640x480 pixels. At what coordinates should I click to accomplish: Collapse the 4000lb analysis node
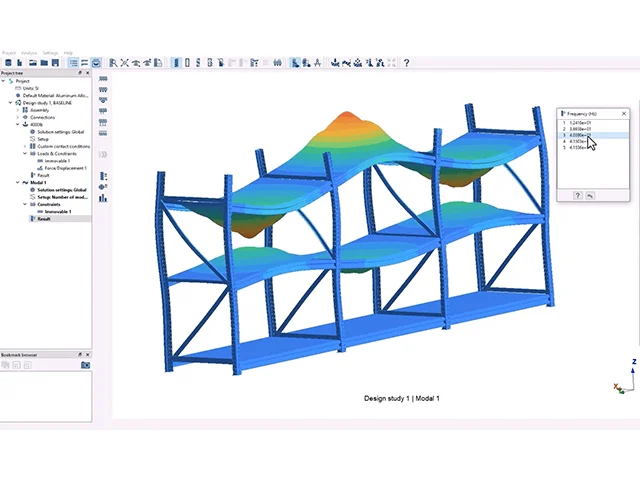click(18, 124)
